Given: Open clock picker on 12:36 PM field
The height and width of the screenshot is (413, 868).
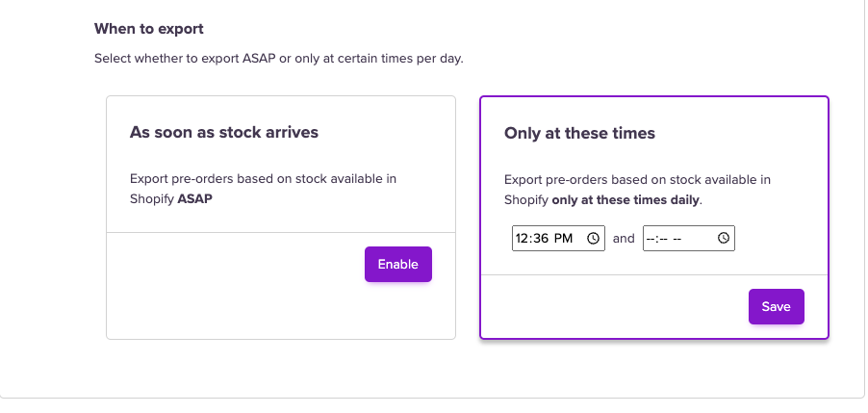Looking at the screenshot, I should (594, 238).
